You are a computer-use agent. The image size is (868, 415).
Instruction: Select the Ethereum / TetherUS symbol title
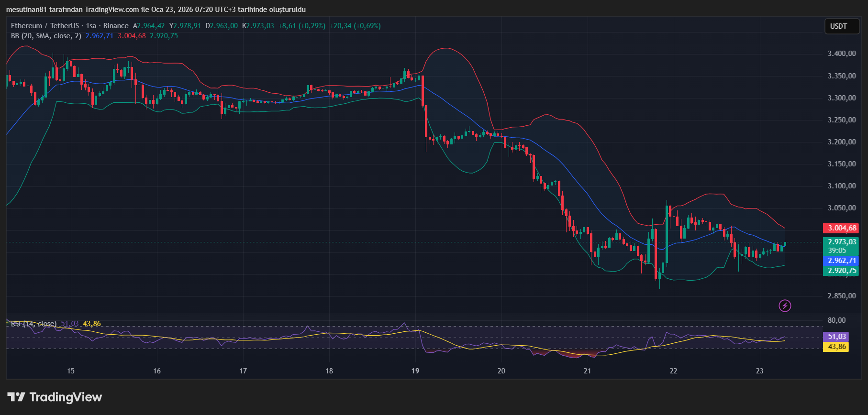(x=45, y=26)
